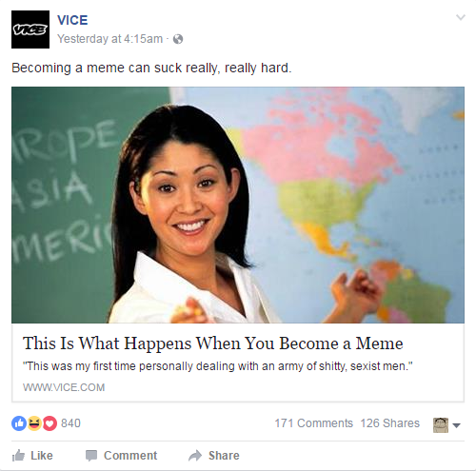Click the Haha laughing reaction icon
This screenshot has height=471, width=476.
pos(34,423)
